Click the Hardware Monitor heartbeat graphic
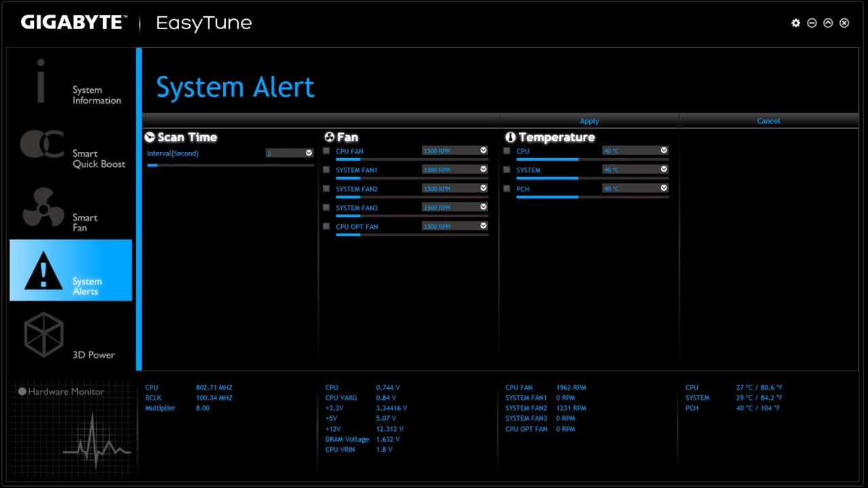 (96, 441)
